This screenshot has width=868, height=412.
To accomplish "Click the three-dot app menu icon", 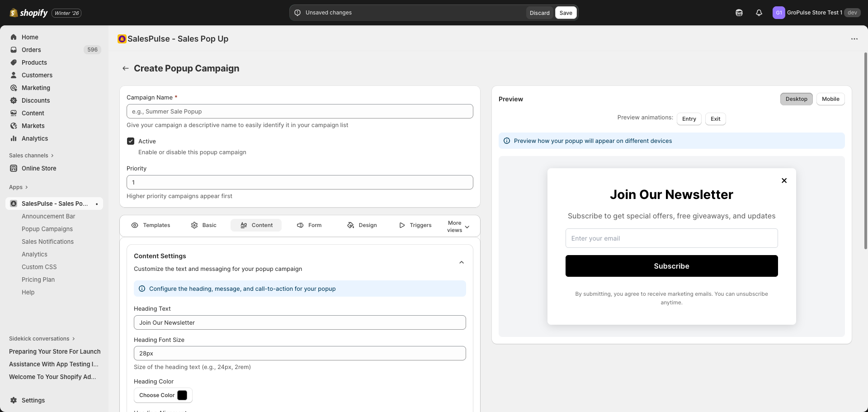I will pyautogui.click(x=854, y=39).
